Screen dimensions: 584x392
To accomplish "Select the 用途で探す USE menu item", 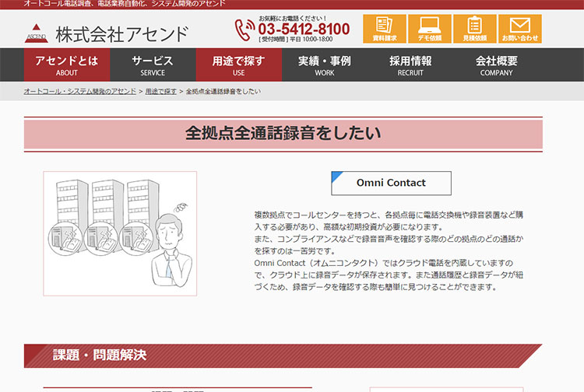I will coord(239,65).
